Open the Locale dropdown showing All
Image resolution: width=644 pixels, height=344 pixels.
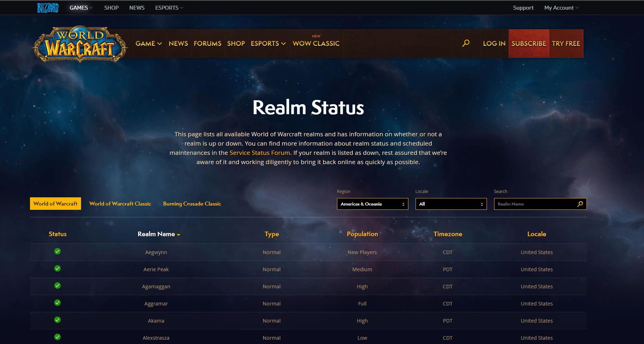click(x=451, y=204)
